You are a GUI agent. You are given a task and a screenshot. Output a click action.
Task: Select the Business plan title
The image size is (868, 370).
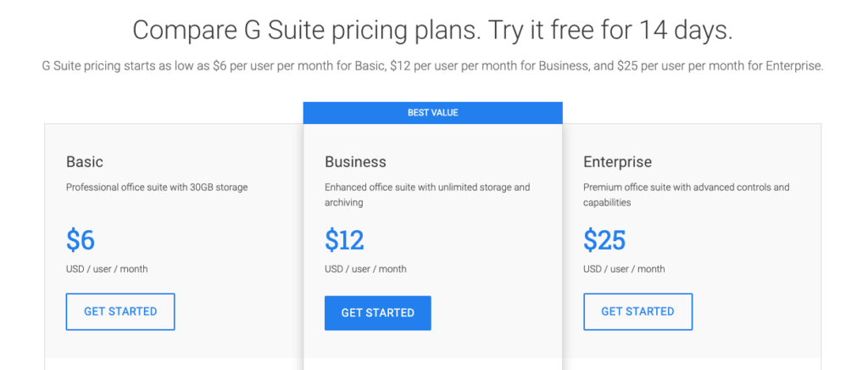355,162
